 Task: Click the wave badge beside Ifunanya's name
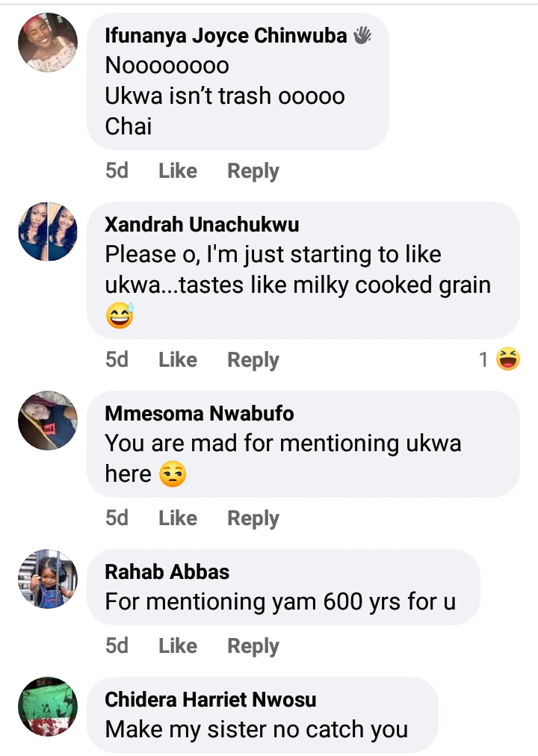pyautogui.click(x=362, y=35)
